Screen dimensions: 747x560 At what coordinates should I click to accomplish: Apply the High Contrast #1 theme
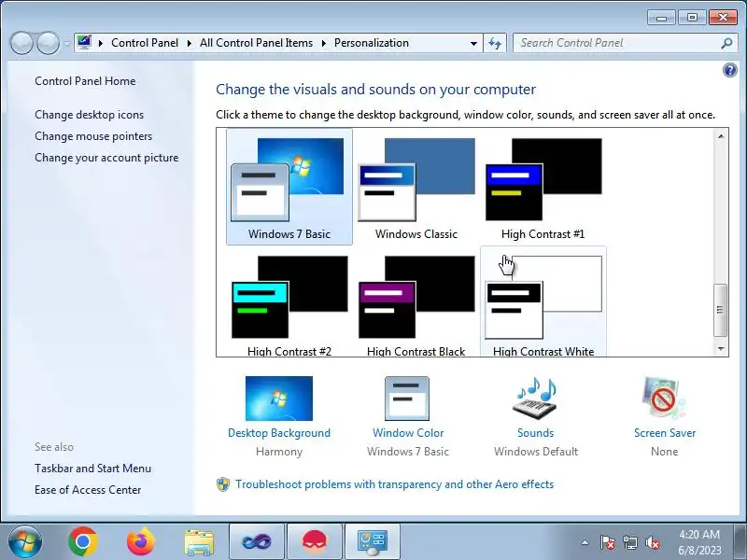[543, 187]
